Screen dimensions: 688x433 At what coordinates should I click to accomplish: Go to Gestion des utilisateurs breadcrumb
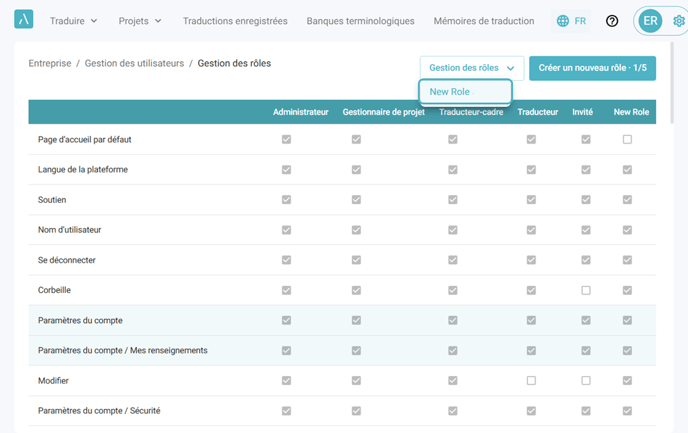click(134, 63)
